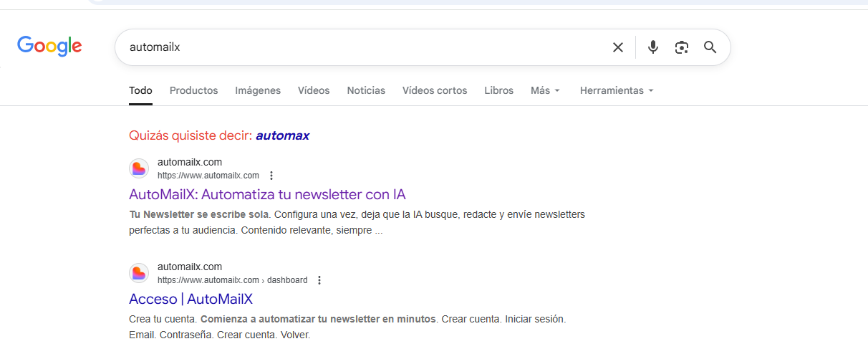Open the Acceso | AutoMailX result

pyautogui.click(x=191, y=299)
